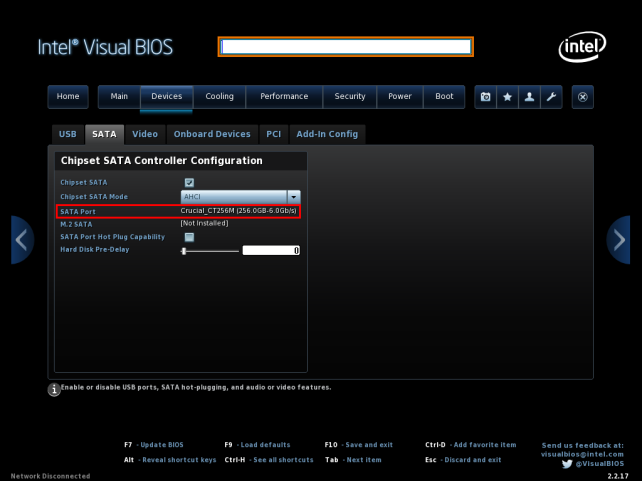Switch to the Onboard Devices sub-tab
642x481 pixels.
pos(212,134)
